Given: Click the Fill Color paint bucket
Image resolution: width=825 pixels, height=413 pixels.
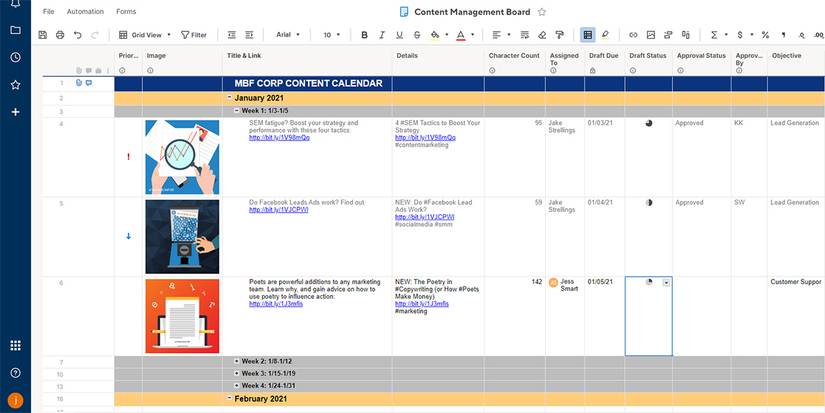Looking at the screenshot, I should click(x=435, y=35).
